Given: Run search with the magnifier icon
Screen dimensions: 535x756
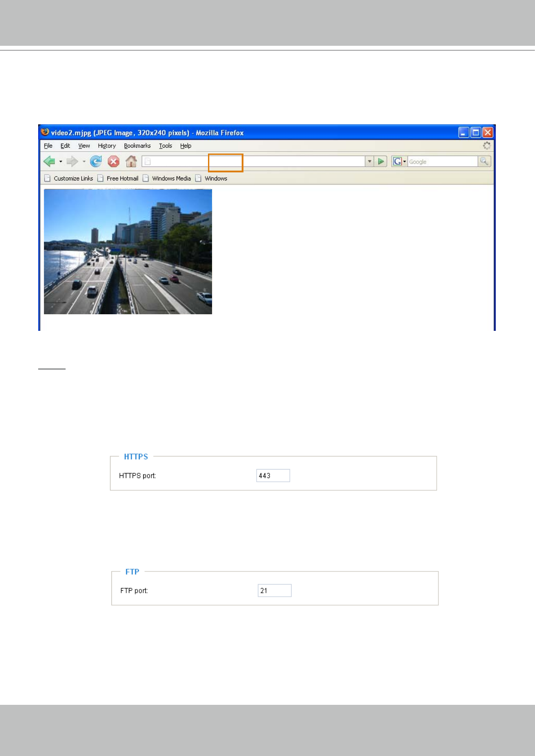Looking at the screenshot, I should 484,161.
